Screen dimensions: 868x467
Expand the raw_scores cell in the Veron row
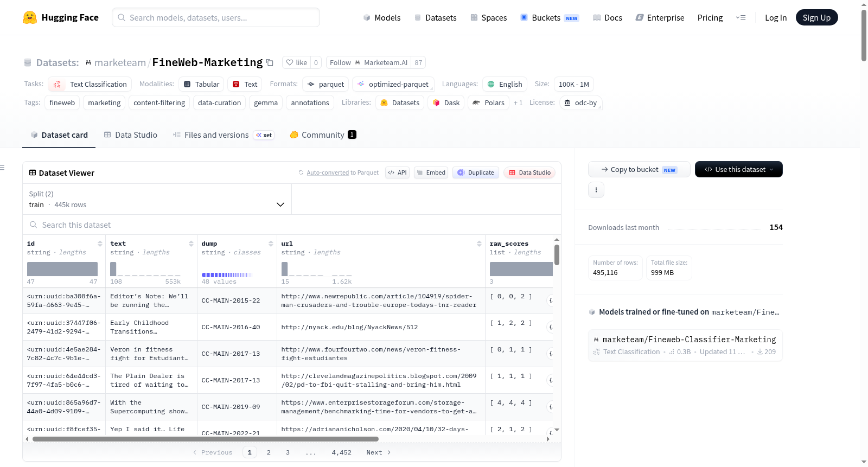(x=550, y=354)
